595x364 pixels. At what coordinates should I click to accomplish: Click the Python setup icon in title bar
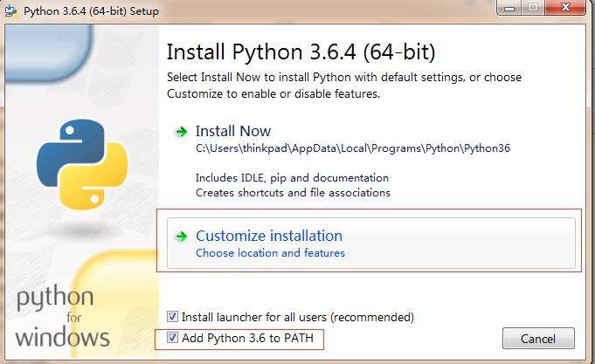tap(10, 12)
